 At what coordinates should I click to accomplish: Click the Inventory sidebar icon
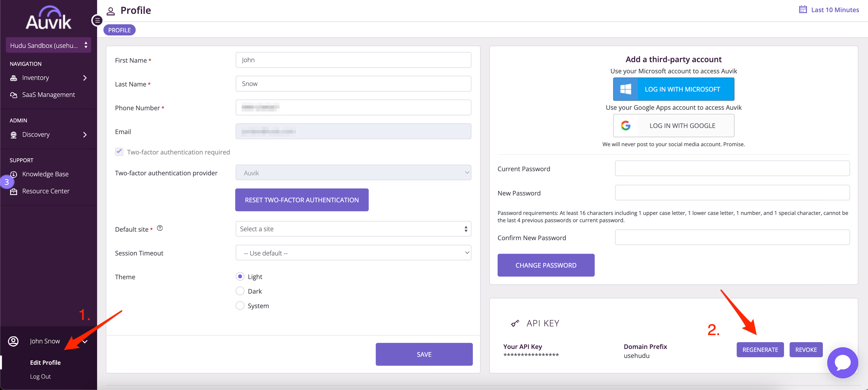pos(14,78)
